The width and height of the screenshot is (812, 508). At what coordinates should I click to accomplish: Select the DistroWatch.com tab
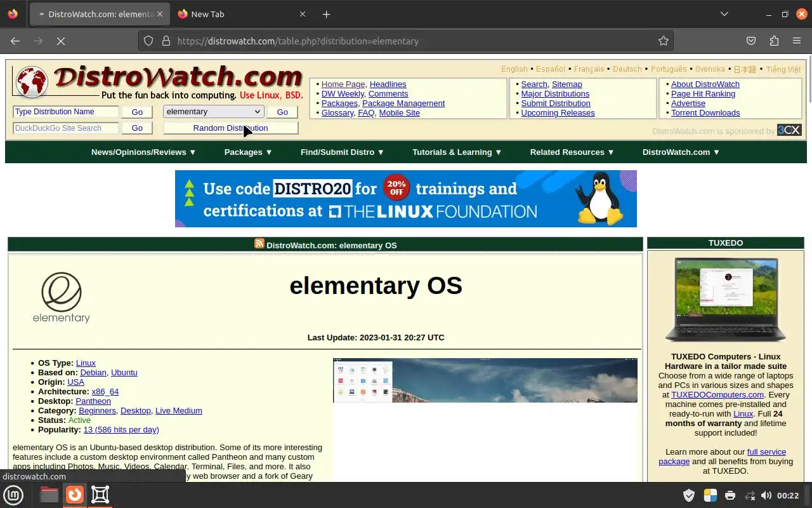pos(98,14)
